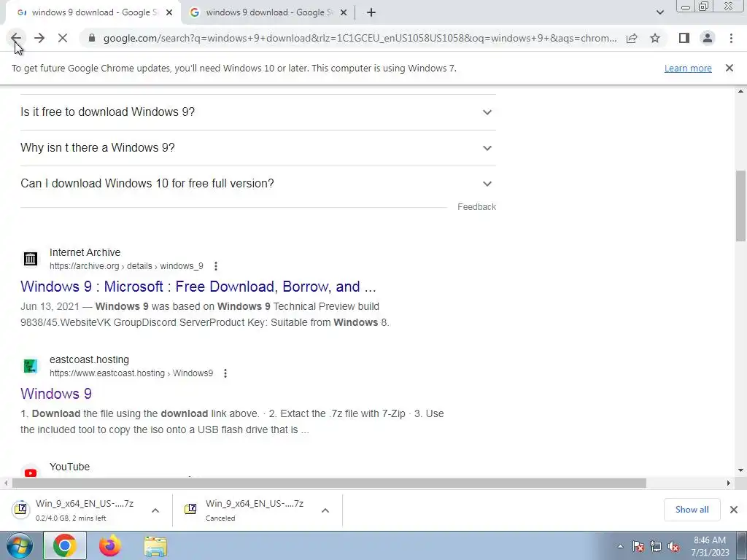This screenshot has width=747, height=560.
Task: Expand 'Why isn t there a Windows 9?'
Action: point(258,147)
